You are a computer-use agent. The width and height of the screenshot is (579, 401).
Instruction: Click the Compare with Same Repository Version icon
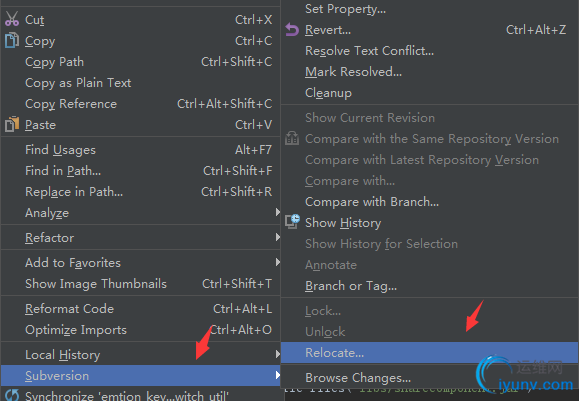[292, 138]
